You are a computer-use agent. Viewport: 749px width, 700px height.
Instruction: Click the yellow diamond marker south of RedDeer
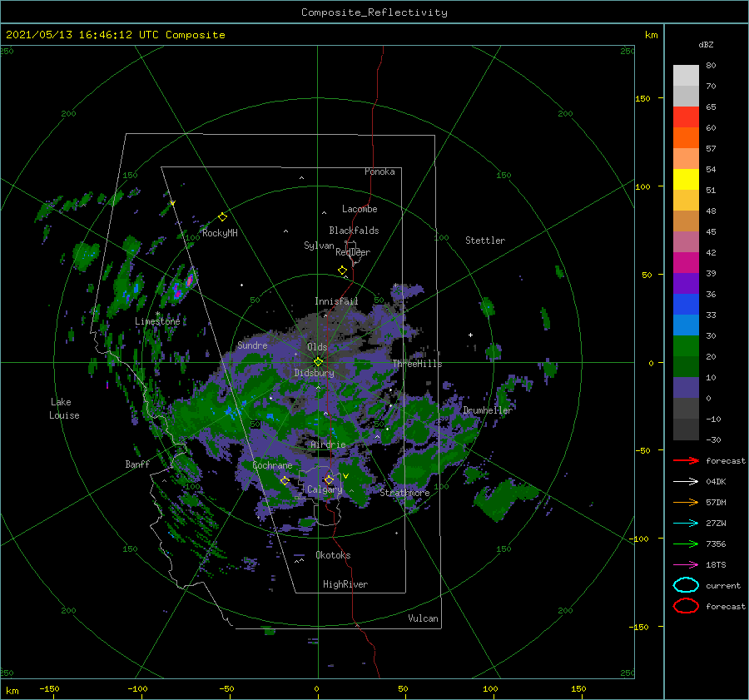(x=343, y=271)
